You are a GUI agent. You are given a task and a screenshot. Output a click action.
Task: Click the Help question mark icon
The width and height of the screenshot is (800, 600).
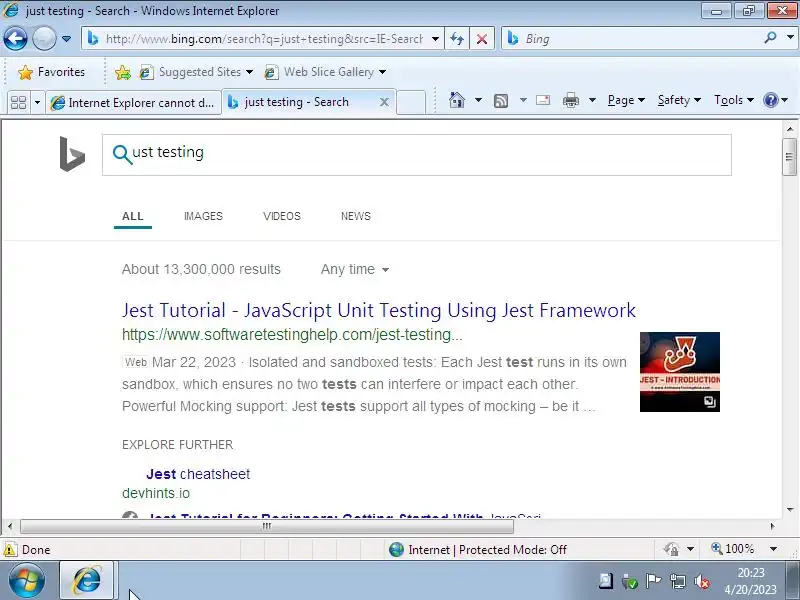(x=770, y=100)
